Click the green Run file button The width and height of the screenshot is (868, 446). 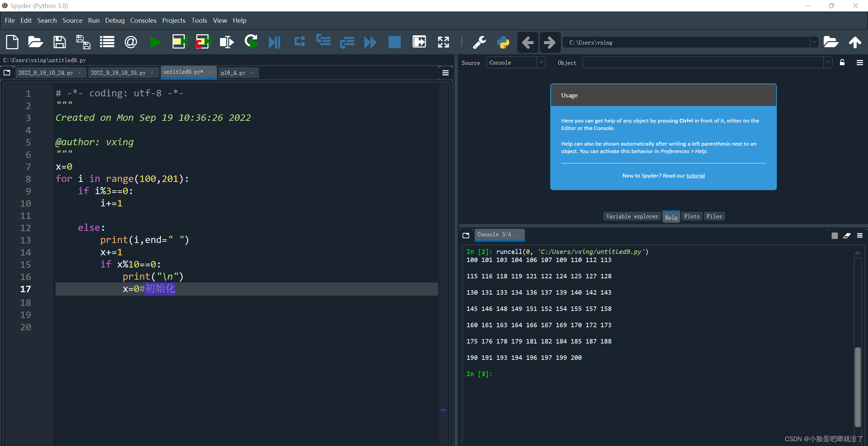[x=155, y=42]
